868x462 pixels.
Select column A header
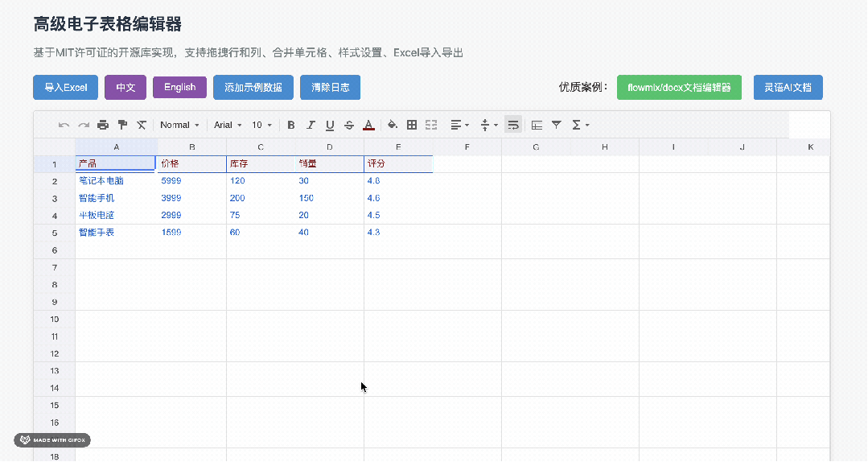tap(117, 146)
